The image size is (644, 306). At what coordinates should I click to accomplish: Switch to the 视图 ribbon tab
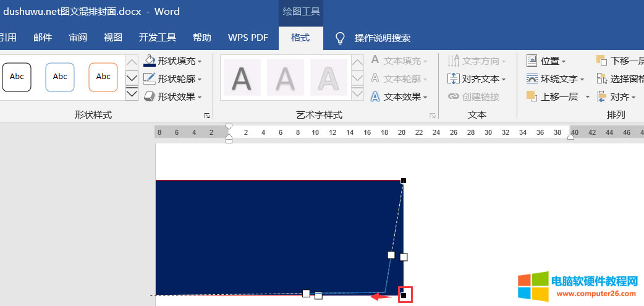[x=113, y=38]
